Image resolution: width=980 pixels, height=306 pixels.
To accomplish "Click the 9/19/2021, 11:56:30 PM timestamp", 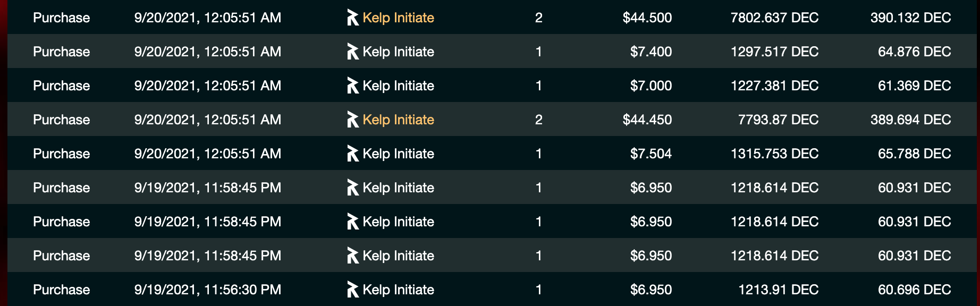I will [208, 290].
